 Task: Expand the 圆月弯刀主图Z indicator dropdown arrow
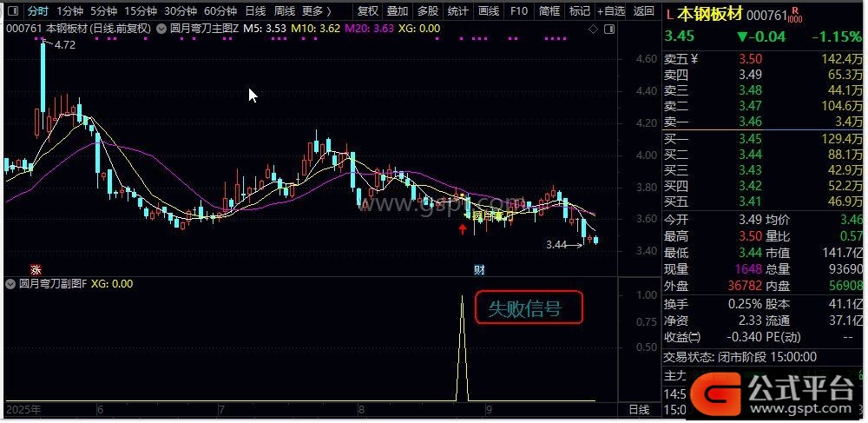(x=162, y=29)
